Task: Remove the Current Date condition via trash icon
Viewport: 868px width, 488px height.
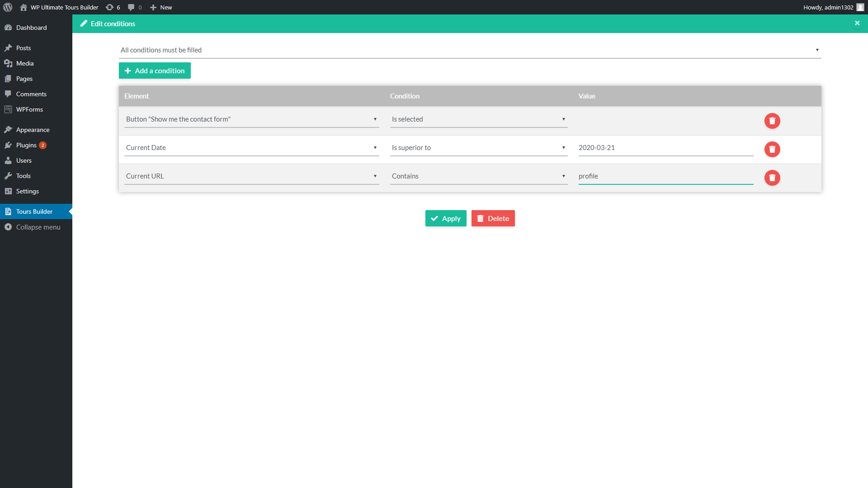Action: click(772, 149)
